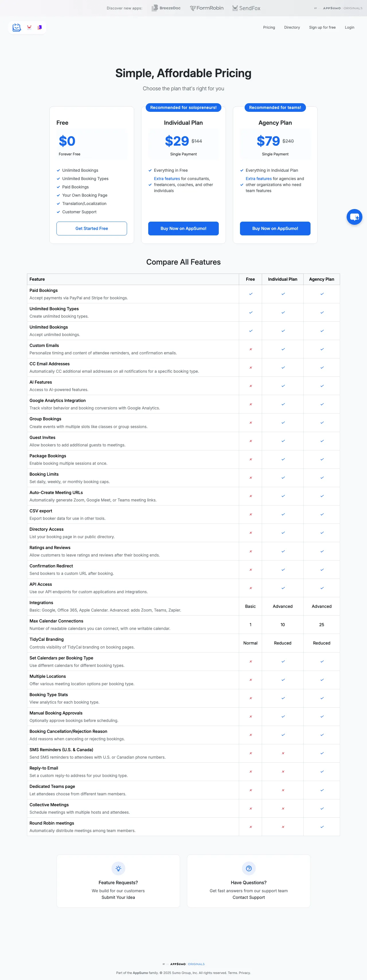367x980 pixels.
Task: Click Contact Support
Action: [249, 897]
